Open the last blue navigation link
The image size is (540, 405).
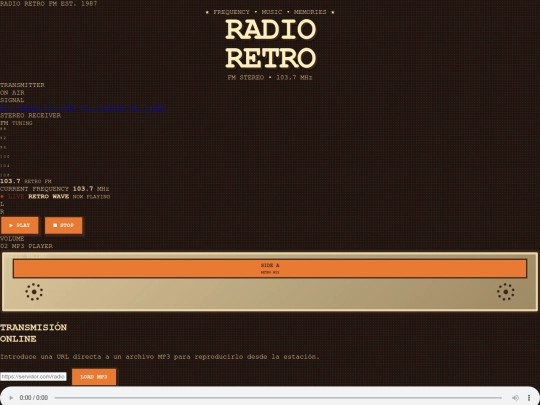[148, 108]
